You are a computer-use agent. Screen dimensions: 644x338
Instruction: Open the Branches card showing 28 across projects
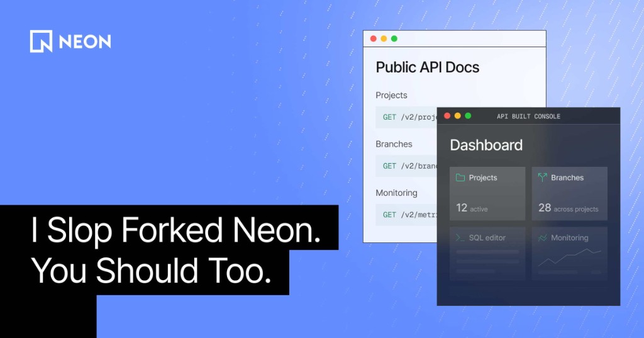click(570, 193)
